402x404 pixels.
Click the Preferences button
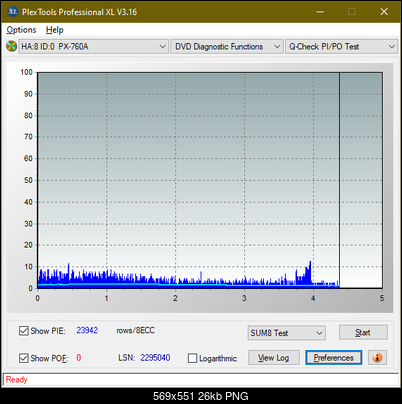pyautogui.click(x=334, y=358)
